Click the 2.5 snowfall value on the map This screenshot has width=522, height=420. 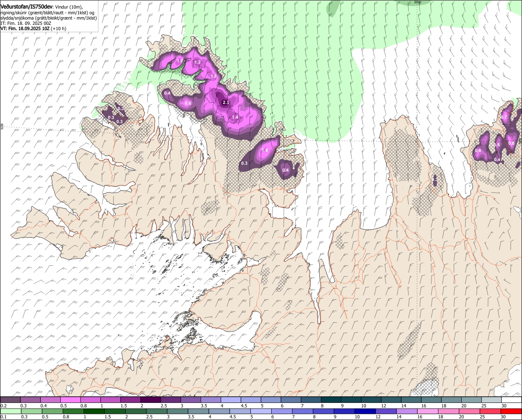pos(226,102)
